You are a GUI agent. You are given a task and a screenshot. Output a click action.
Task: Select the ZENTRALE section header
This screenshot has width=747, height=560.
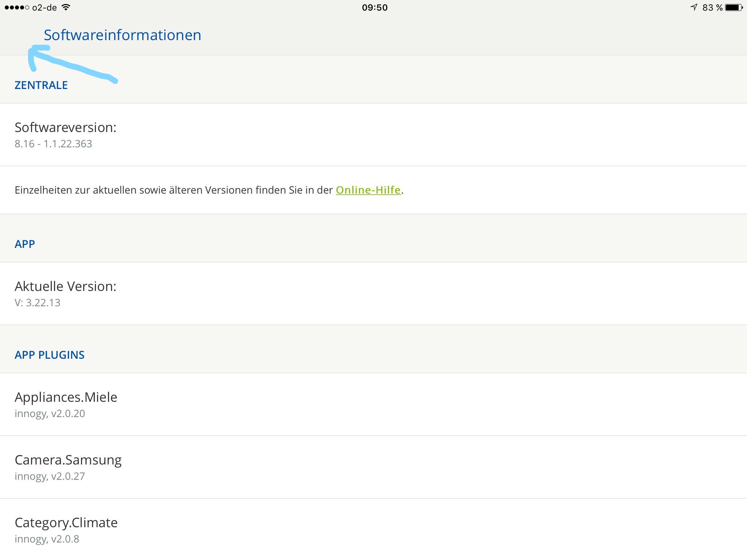[41, 85]
